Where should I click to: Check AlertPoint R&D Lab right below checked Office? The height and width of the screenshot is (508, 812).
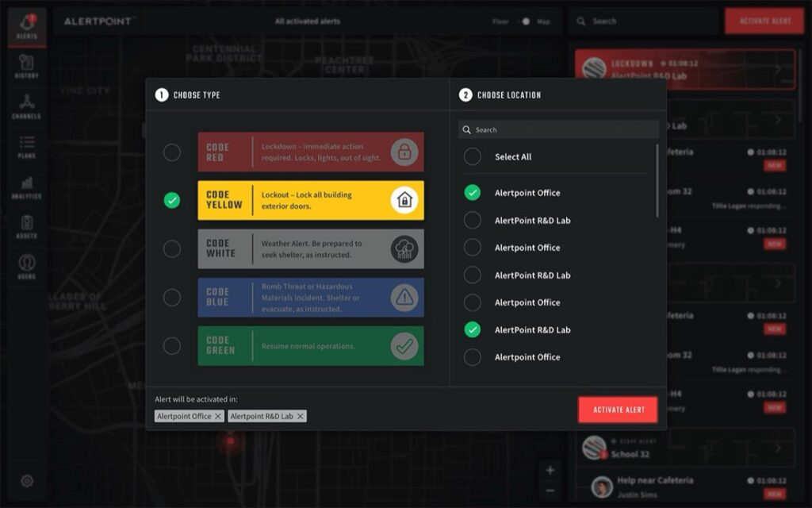(x=473, y=221)
